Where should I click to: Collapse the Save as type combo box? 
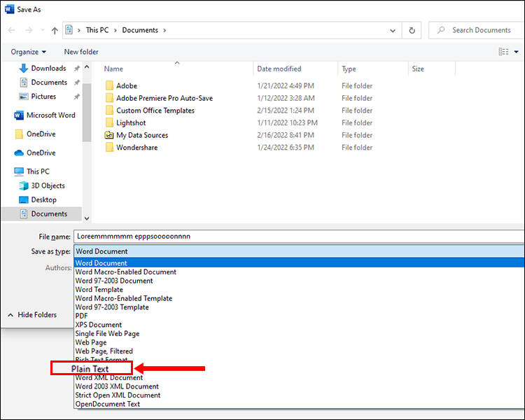(299, 251)
